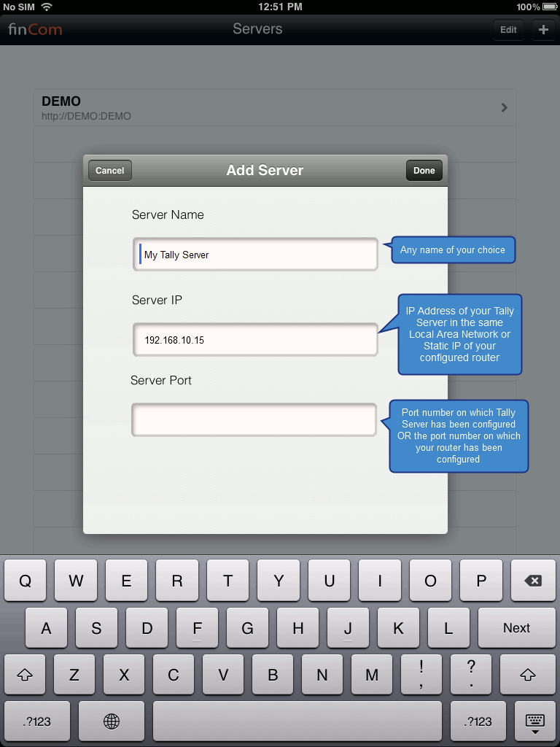Screen dimensions: 560x747
Task: Tap the Servers page title
Action: click(x=257, y=29)
